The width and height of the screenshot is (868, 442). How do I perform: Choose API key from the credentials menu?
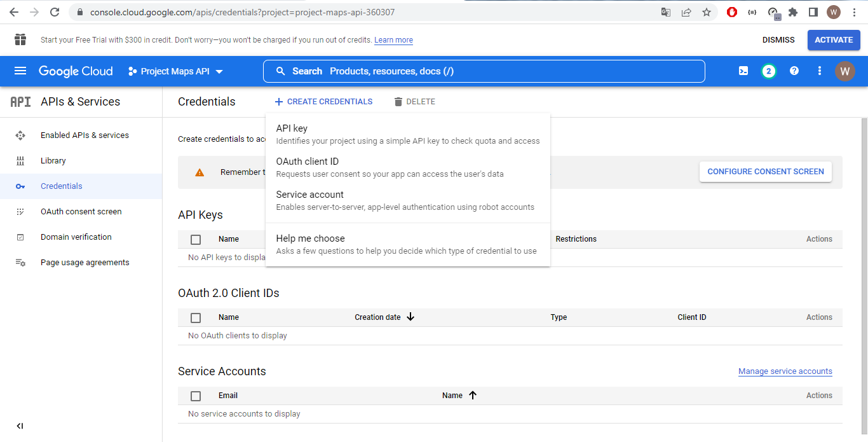(x=408, y=134)
